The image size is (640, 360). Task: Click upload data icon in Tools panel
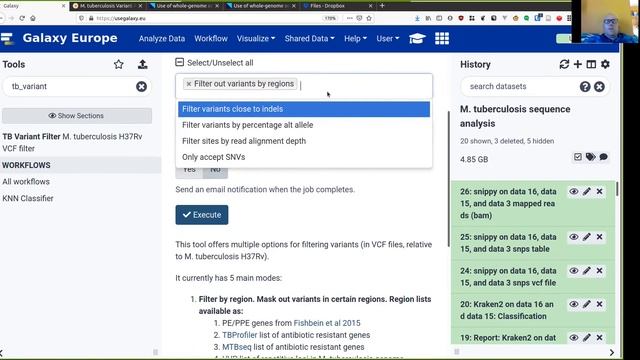coord(142,64)
